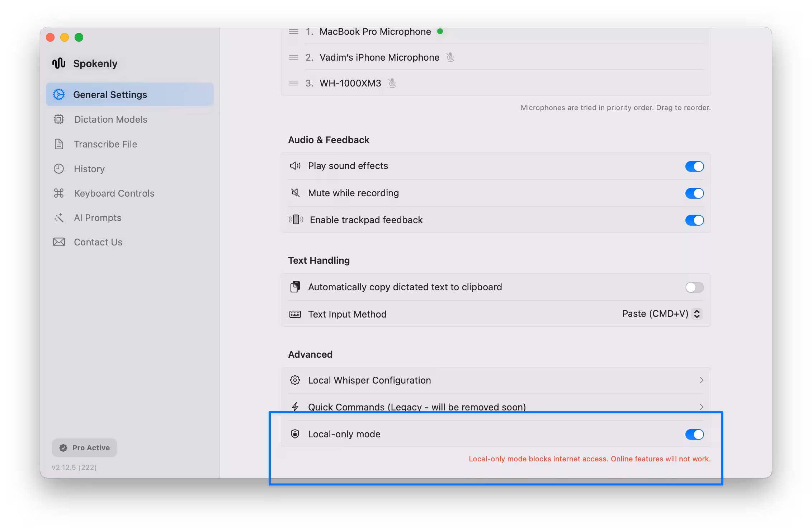812x531 pixels.
Task: Click Advanced section heading
Action: [x=310, y=354]
